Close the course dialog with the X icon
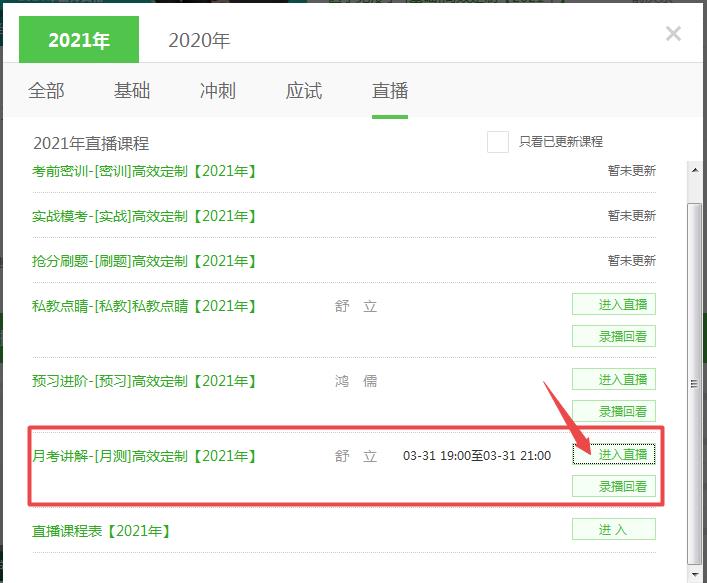The width and height of the screenshot is (707, 583). coord(673,34)
